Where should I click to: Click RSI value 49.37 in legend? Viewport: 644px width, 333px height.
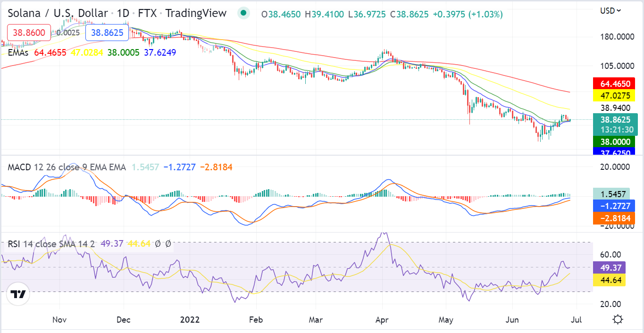[x=112, y=244]
